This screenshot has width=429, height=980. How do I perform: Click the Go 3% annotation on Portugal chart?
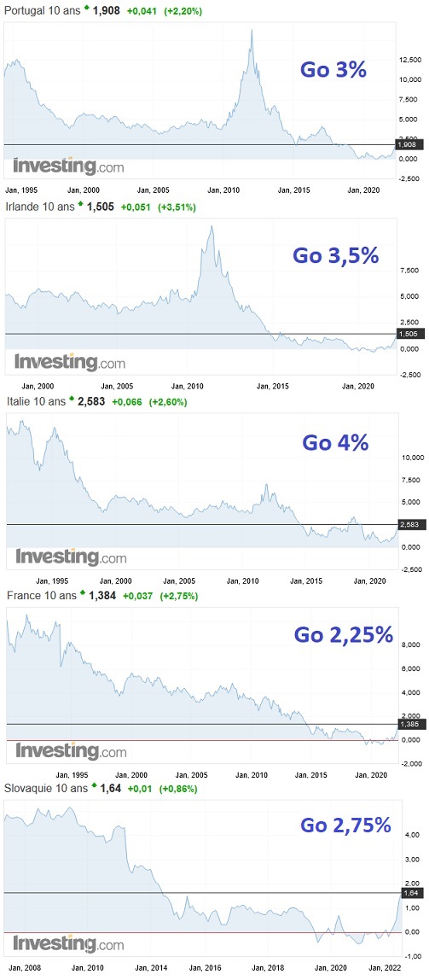333,69
